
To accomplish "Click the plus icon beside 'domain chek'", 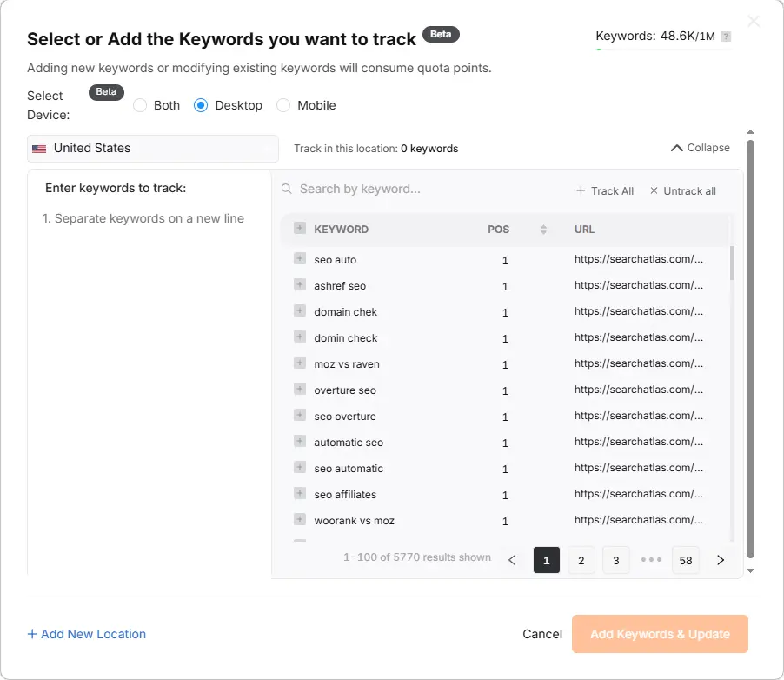I will [x=299, y=311].
